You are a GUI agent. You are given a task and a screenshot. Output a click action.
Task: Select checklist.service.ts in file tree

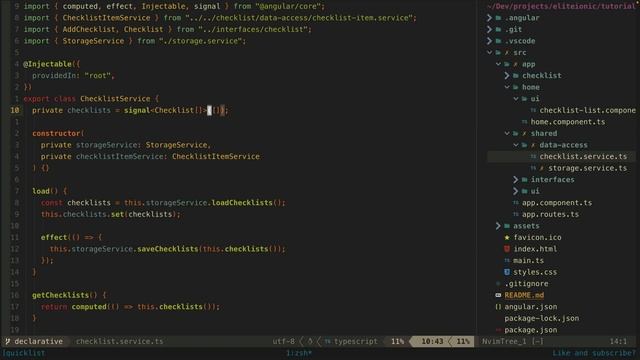click(583, 156)
